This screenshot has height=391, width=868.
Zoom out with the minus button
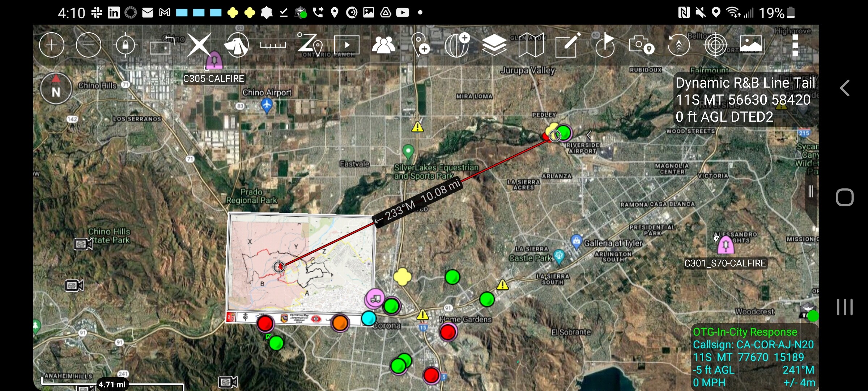tap(89, 45)
